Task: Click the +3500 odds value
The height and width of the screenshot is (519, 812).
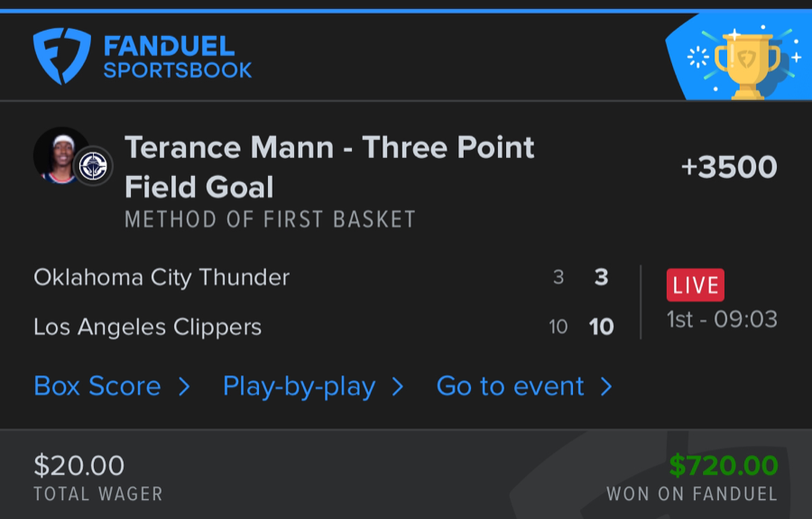Action: (729, 167)
